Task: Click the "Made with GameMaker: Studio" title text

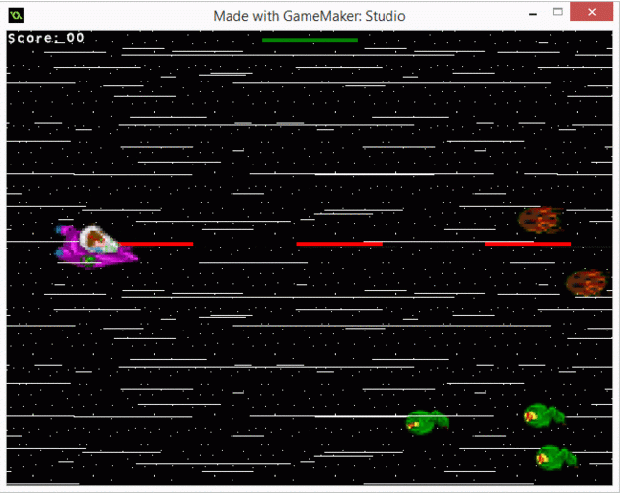Action: [309, 16]
